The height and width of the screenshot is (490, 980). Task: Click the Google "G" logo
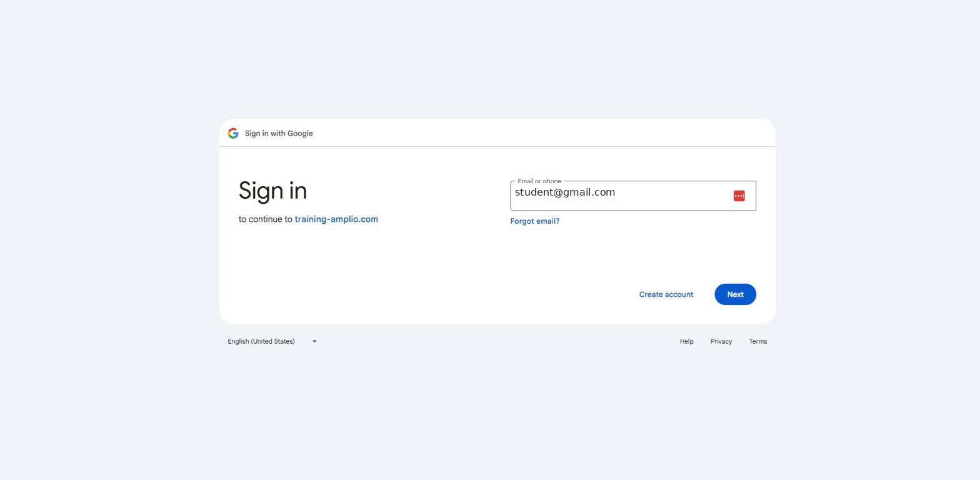click(233, 133)
